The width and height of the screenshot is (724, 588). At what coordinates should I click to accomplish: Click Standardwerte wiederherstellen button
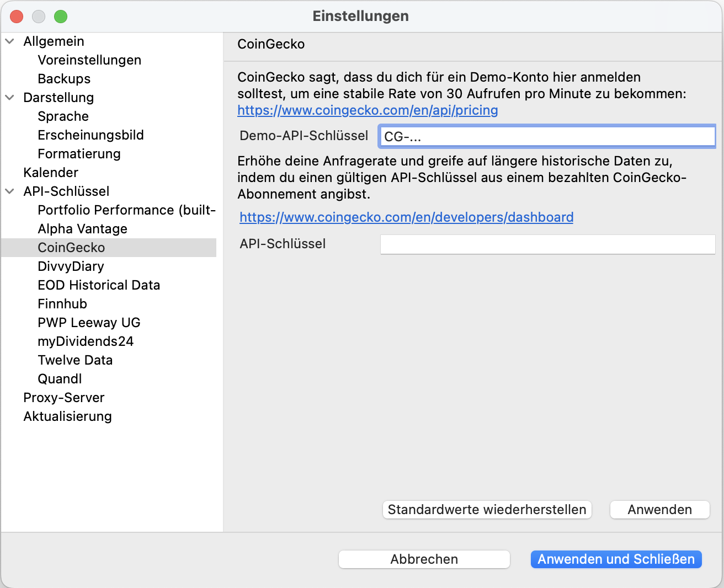pos(487,510)
